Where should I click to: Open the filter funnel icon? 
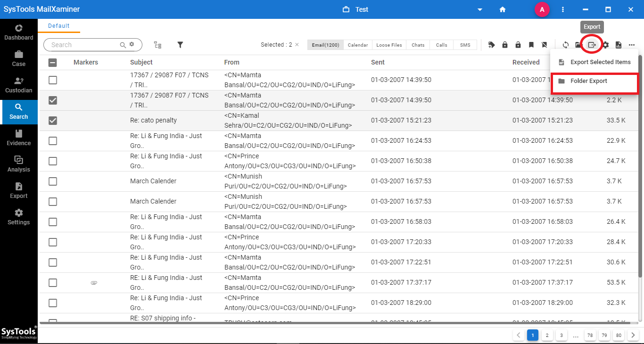point(180,45)
